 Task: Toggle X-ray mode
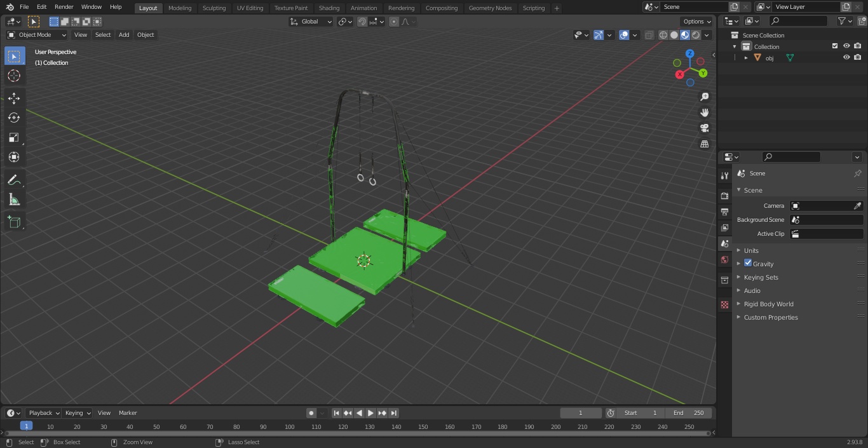[649, 35]
